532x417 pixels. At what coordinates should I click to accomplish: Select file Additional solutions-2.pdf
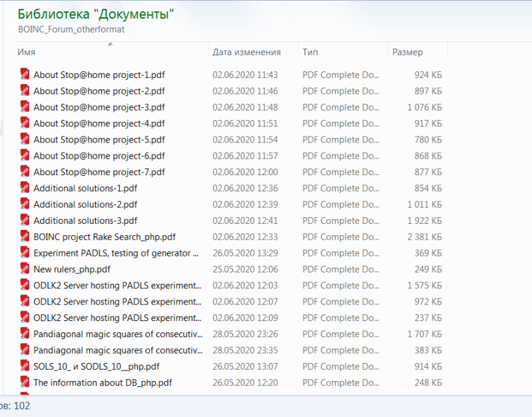(x=85, y=205)
